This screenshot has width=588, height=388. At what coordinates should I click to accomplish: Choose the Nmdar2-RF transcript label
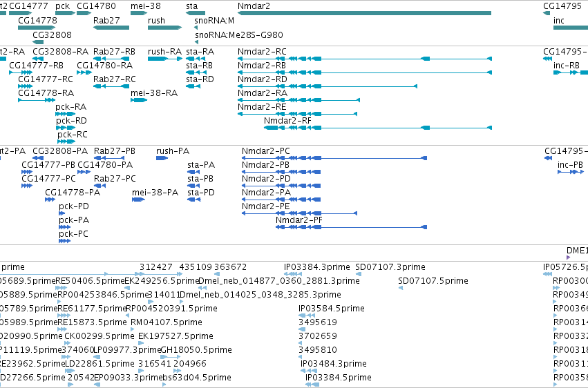(x=287, y=121)
